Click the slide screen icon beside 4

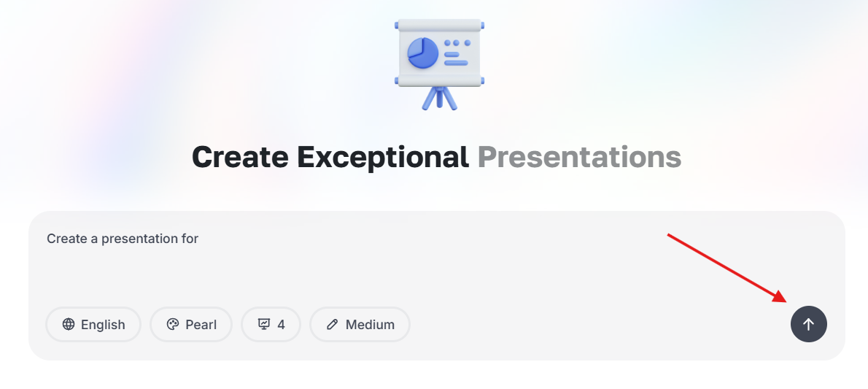click(x=264, y=324)
